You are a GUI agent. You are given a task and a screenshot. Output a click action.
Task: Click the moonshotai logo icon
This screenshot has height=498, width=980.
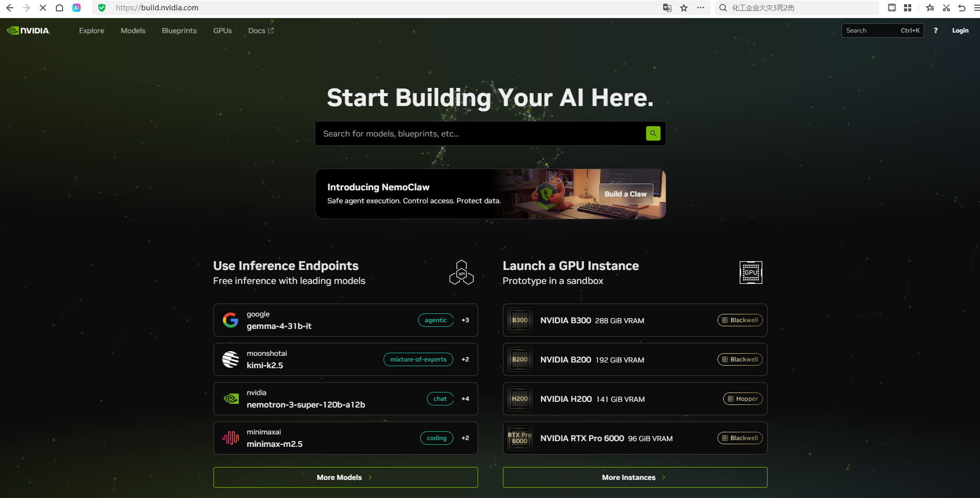(x=231, y=359)
